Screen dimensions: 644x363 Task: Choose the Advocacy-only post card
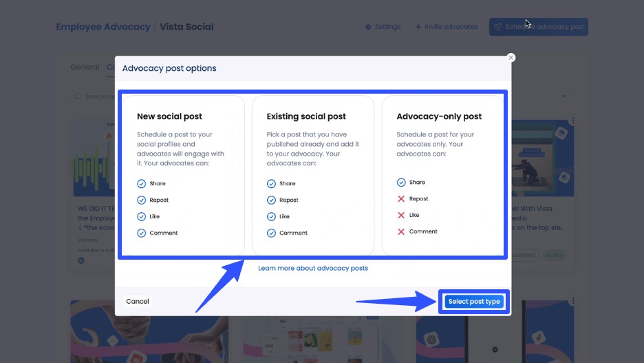click(x=442, y=175)
